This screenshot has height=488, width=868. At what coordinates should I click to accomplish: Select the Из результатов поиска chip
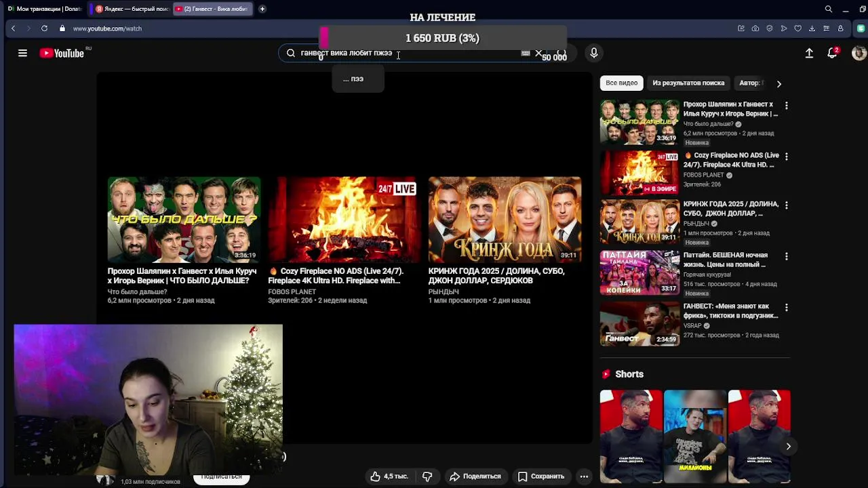coord(688,83)
